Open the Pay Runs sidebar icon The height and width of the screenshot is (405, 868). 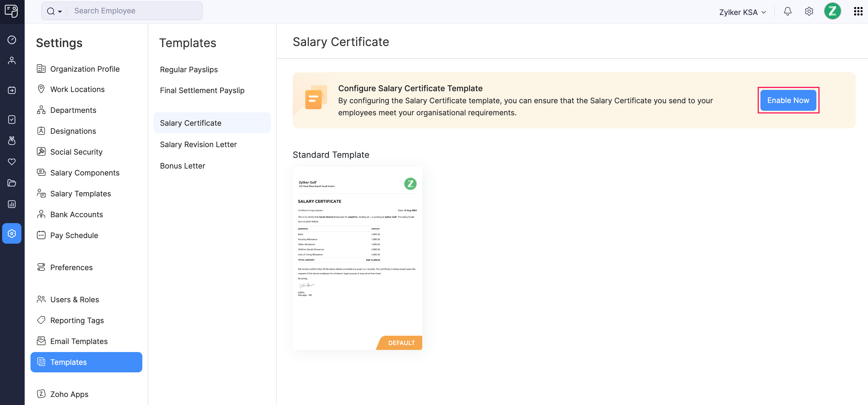click(x=12, y=90)
